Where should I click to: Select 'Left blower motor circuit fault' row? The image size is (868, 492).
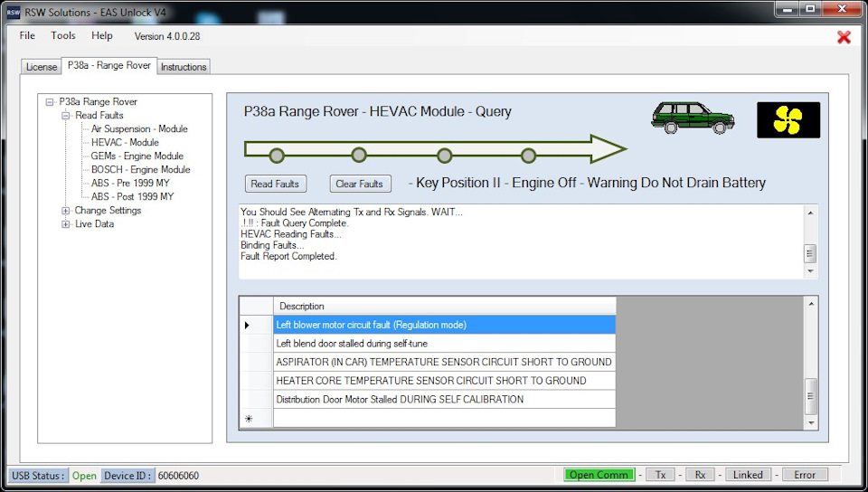pos(445,325)
